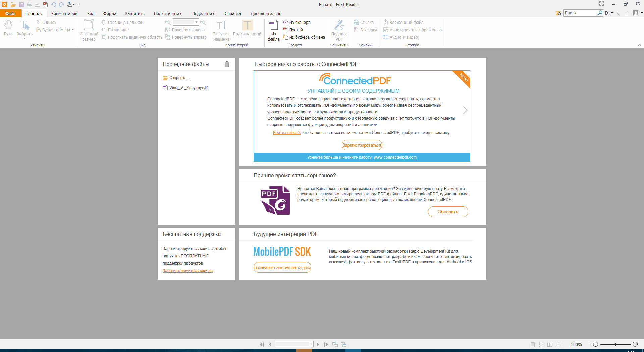Click Повернуть вправо rotate button
This screenshot has height=352, width=644.
pos(186,37)
